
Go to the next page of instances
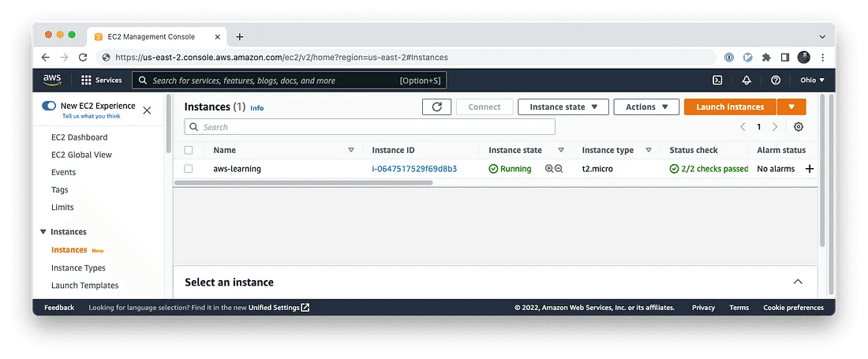[774, 127]
